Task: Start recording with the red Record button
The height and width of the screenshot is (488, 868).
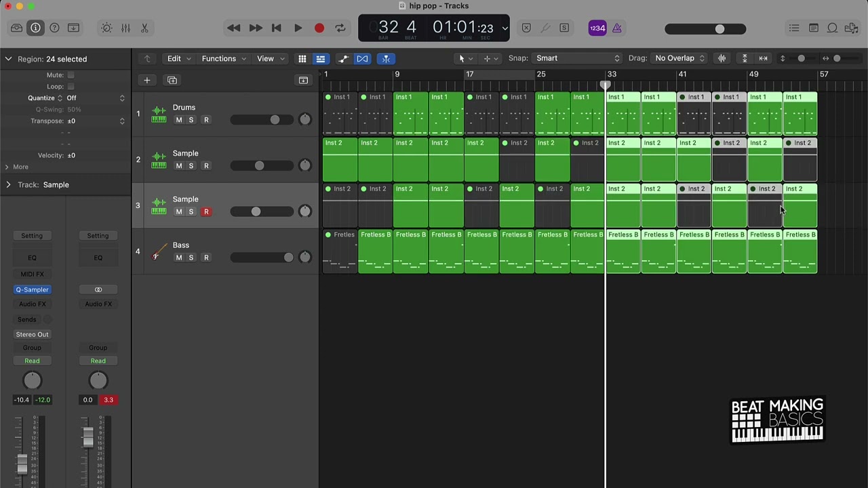Action: pos(319,28)
